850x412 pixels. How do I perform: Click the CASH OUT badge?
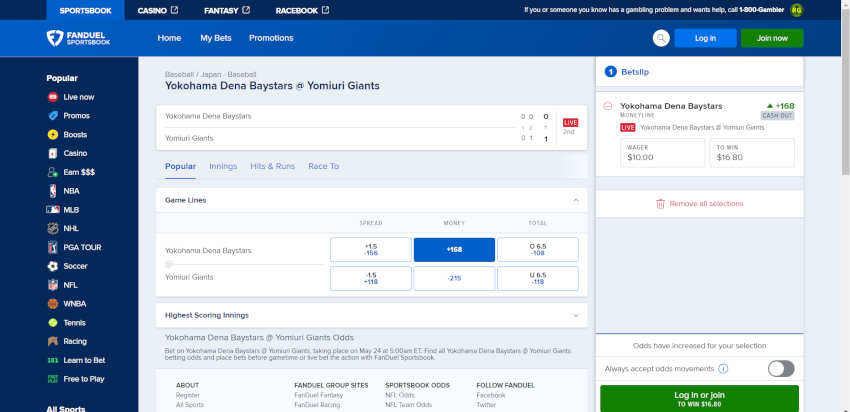click(777, 115)
